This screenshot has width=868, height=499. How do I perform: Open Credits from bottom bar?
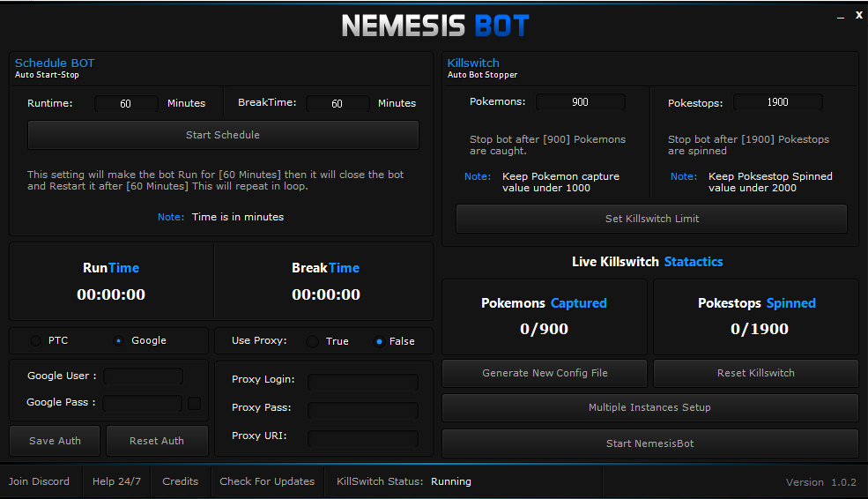click(x=181, y=481)
